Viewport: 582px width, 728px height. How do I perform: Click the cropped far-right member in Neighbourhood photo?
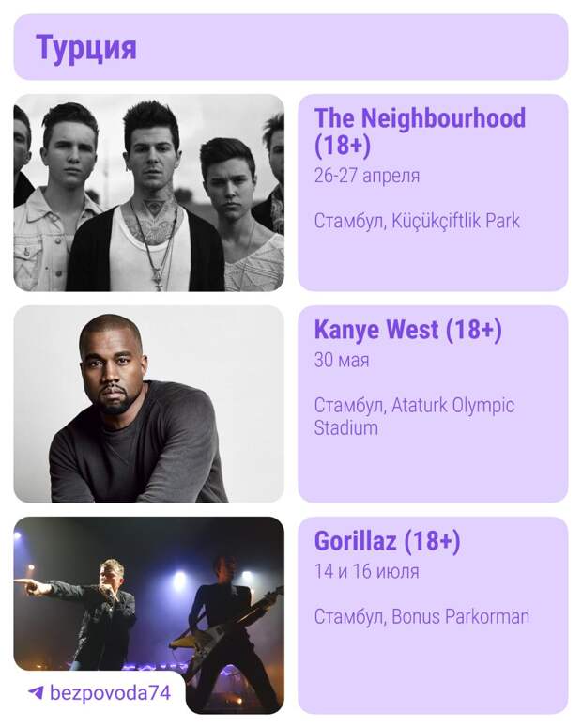point(273,169)
